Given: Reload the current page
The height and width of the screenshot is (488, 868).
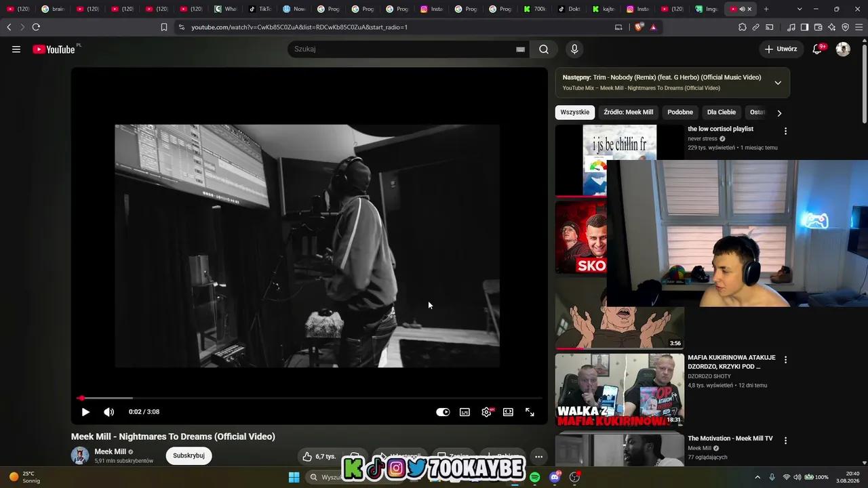Looking at the screenshot, I should (x=36, y=27).
